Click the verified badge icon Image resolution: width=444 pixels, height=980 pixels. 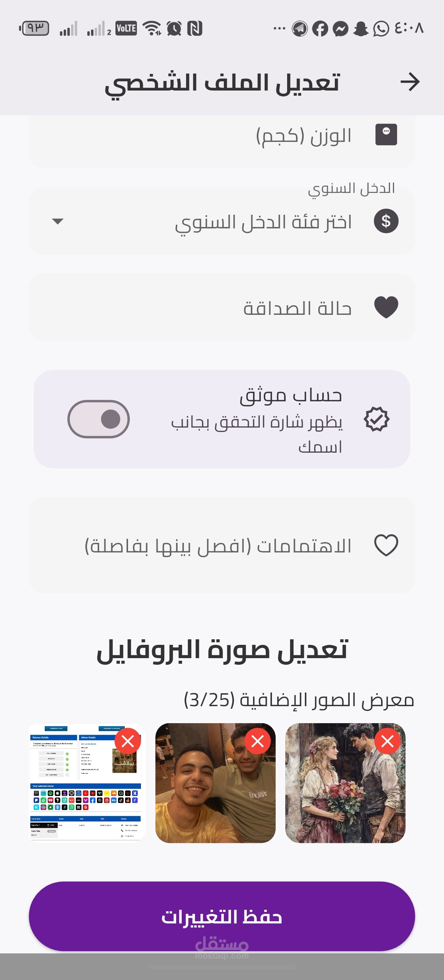pos(376,419)
